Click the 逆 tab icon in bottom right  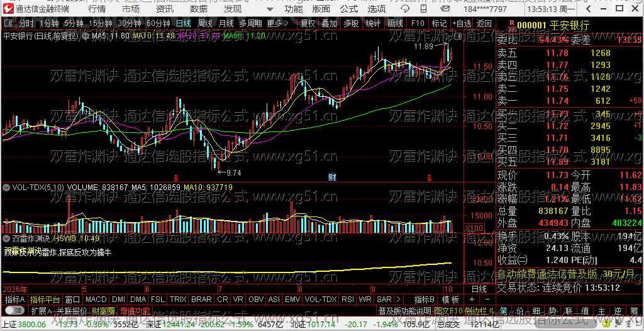[618, 310]
